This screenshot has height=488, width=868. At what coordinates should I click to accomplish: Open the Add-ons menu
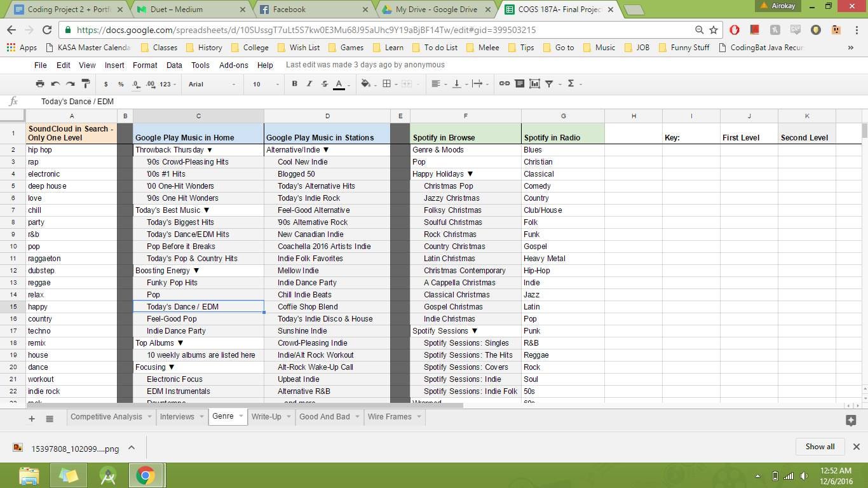coord(233,65)
